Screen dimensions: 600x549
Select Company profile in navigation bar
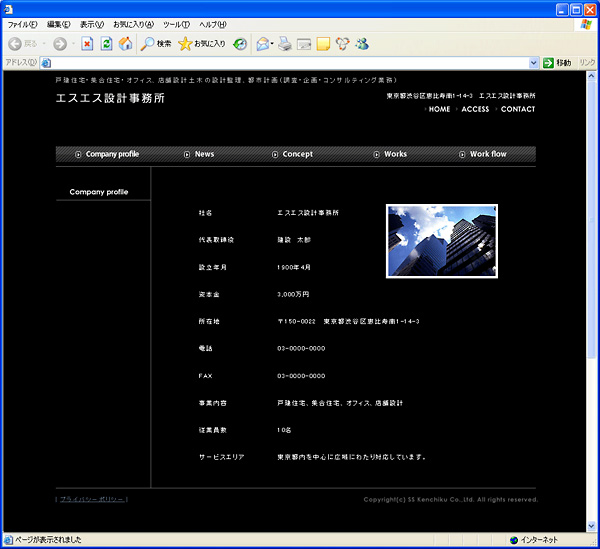[x=108, y=154]
